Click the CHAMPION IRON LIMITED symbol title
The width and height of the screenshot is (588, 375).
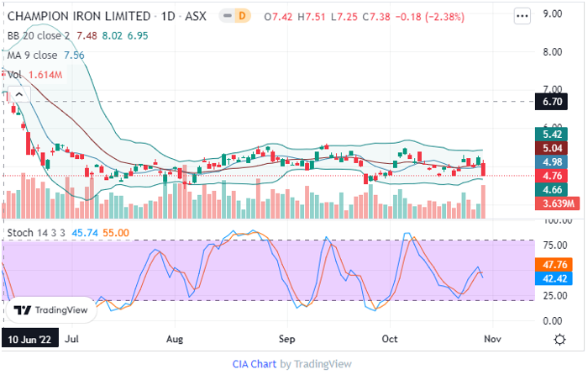80,17
